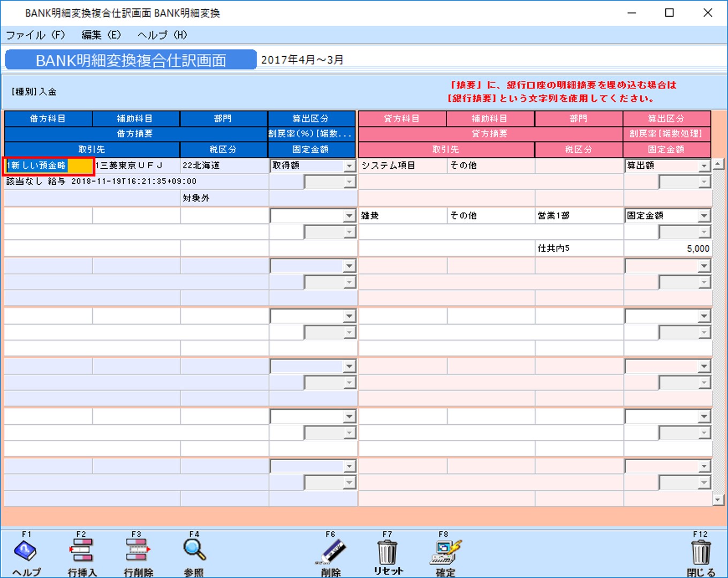Open the ファイル menu
This screenshot has height=578, width=728.
point(35,34)
